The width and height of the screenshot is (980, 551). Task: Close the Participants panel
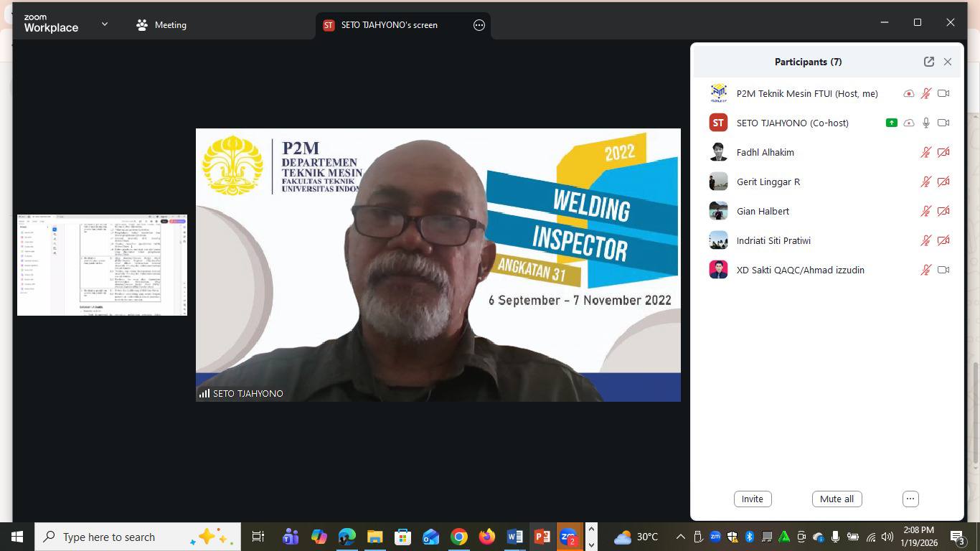pos(948,62)
